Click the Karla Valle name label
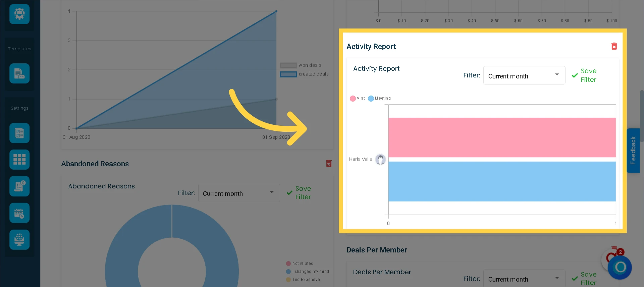 361,159
